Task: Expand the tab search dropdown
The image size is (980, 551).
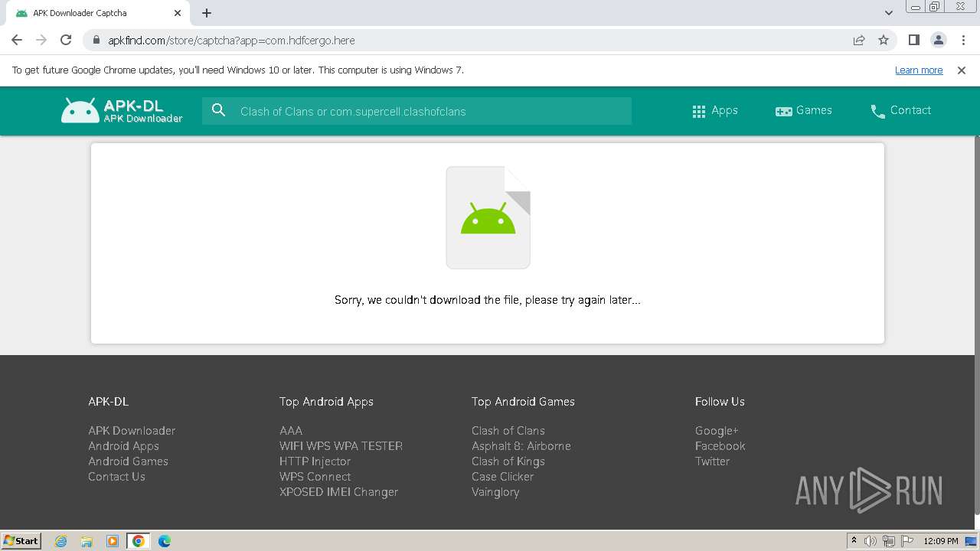Action: 888,13
